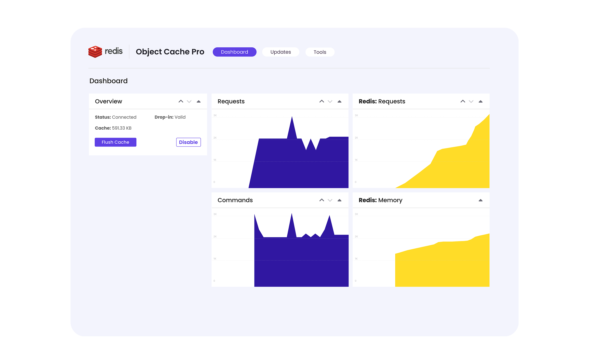
Task: Collapse the Overview panel using its triangle icon
Action: tap(199, 101)
